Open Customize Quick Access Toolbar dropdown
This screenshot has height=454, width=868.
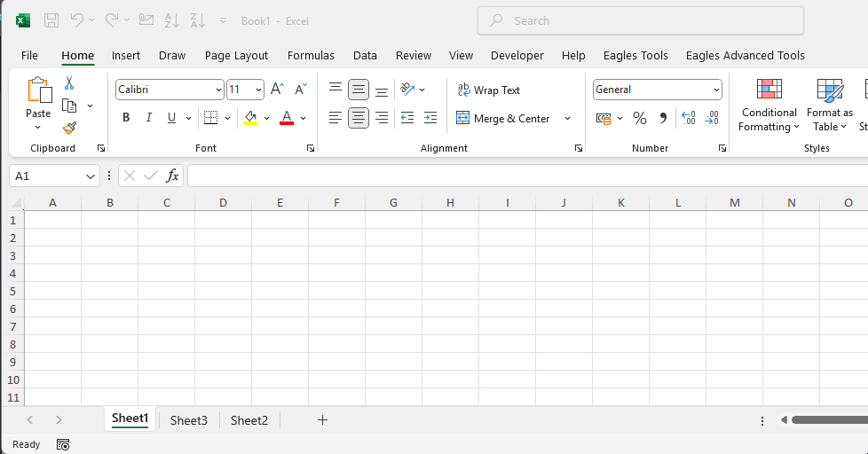223,20
